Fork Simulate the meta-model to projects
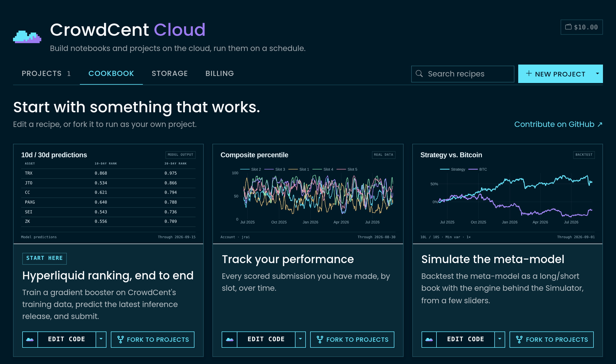 [x=552, y=340]
